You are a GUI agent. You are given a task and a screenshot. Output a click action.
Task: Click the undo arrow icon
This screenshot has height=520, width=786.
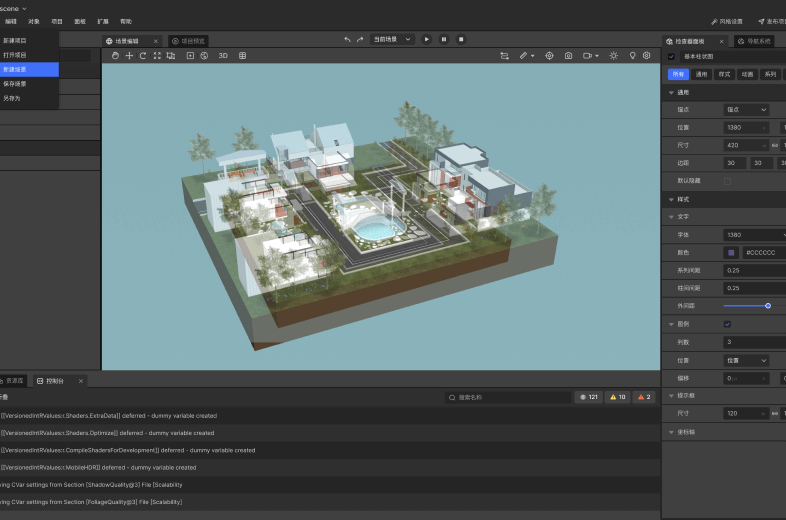tap(347, 39)
